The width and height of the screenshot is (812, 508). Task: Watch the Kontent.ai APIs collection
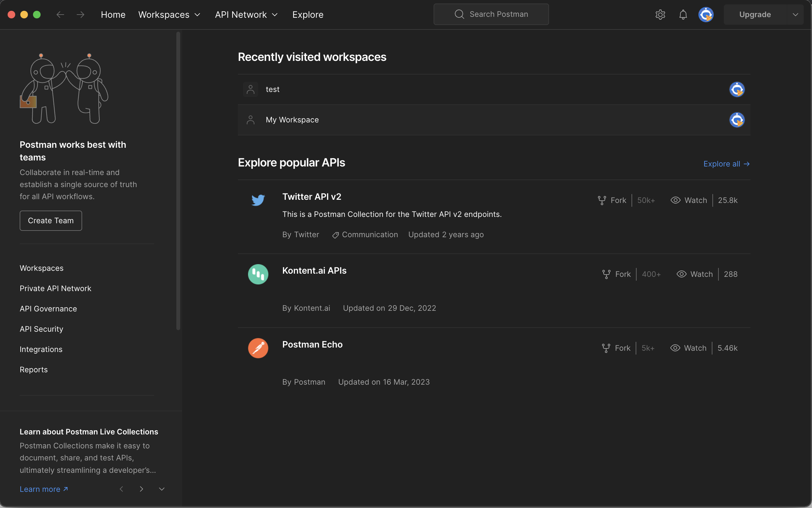(695, 274)
